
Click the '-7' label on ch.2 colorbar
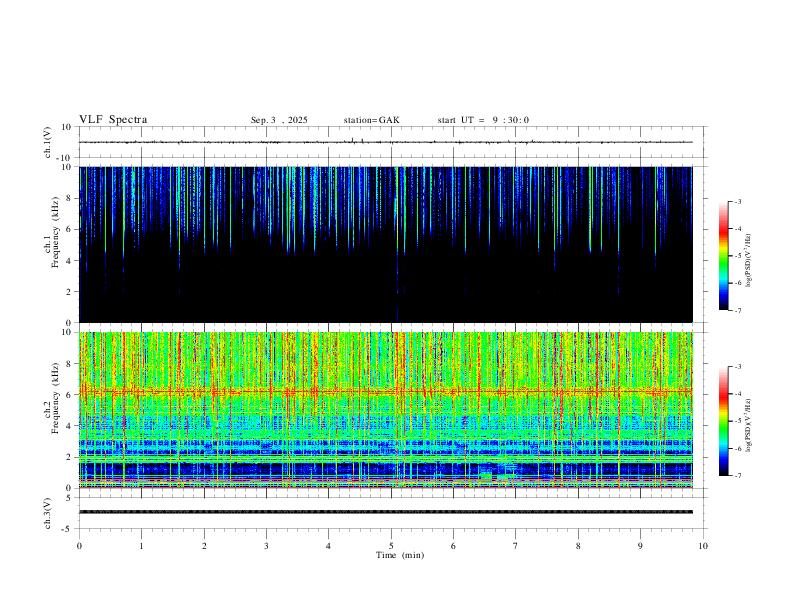(737, 476)
